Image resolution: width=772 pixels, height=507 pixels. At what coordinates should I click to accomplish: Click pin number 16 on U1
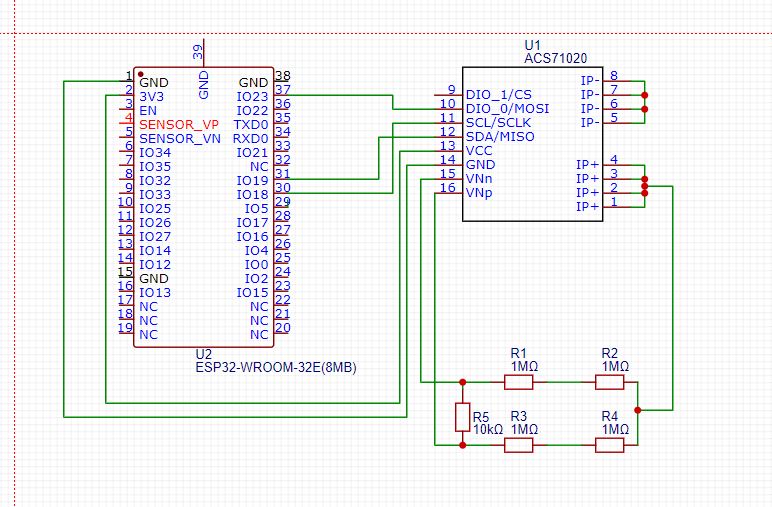[x=448, y=188]
